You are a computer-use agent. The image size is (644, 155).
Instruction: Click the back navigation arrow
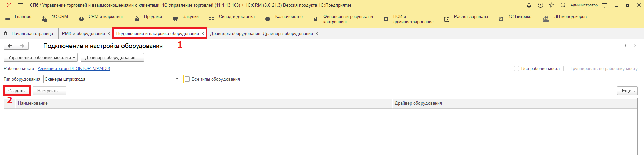pos(10,46)
